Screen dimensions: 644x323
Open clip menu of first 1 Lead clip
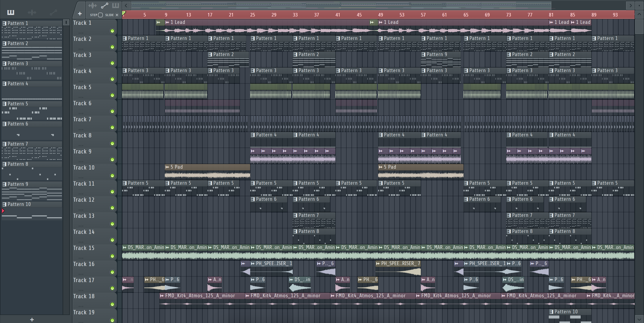(167, 22)
